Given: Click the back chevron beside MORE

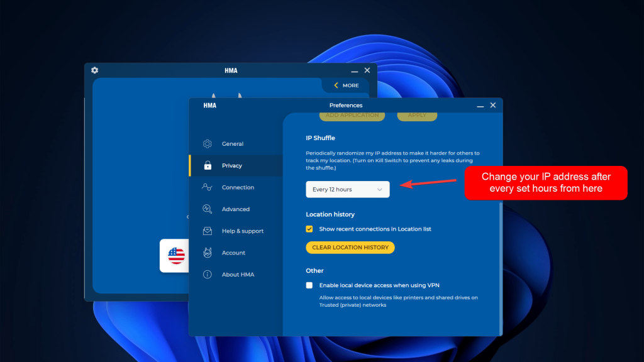Looking at the screenshot, I should (336, 85).
